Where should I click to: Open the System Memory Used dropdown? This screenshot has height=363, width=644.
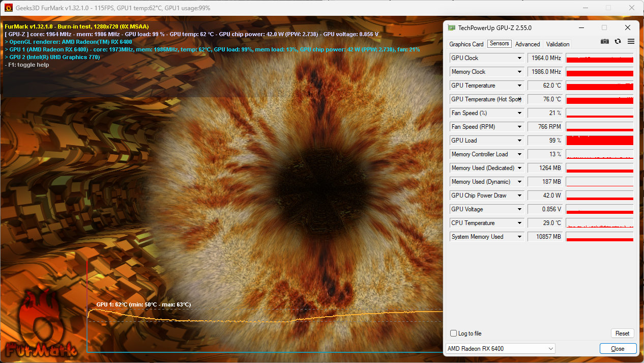pos(519,237)
